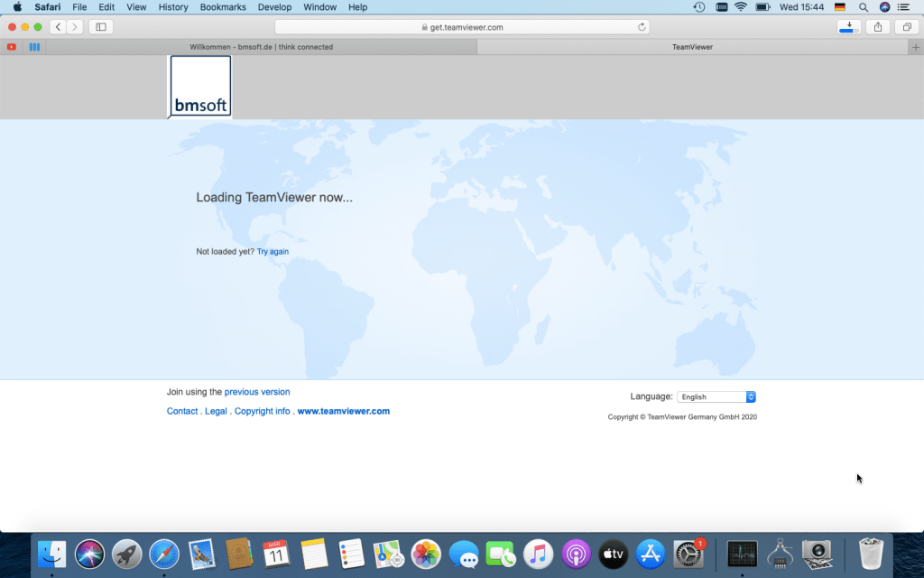Open Spotlight search

(x=864, y=7)
